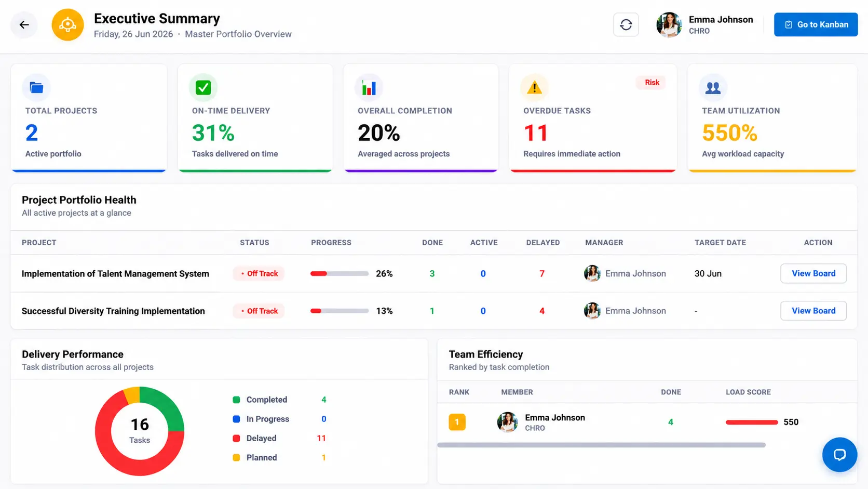Image resolution: width=868 pixels, height=489 pixels.
Task: Click the red Delayed legend swatch
Action: click(x=236, y=438)
